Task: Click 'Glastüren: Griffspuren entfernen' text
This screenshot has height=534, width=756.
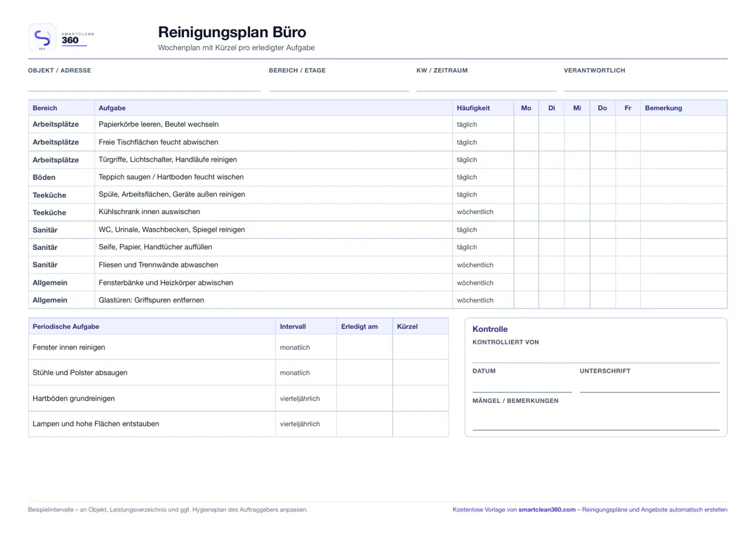Action: point(152,300)
